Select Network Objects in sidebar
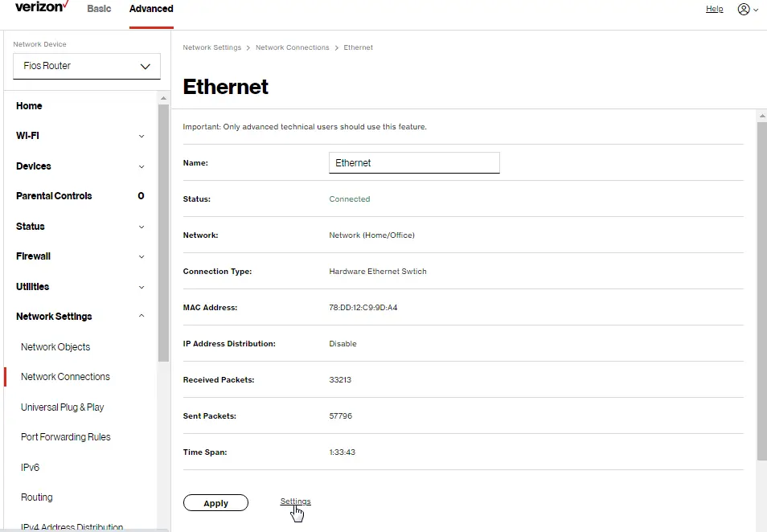 pos(55,346)
